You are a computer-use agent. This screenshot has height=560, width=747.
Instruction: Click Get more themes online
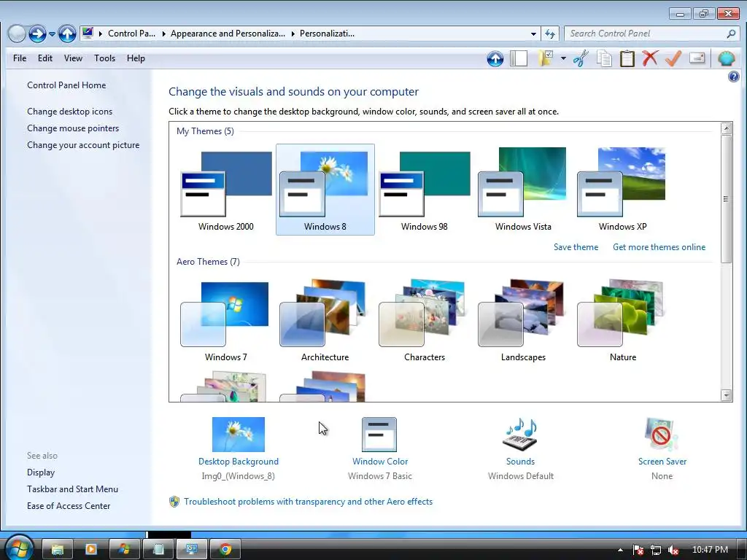[659, 247]
